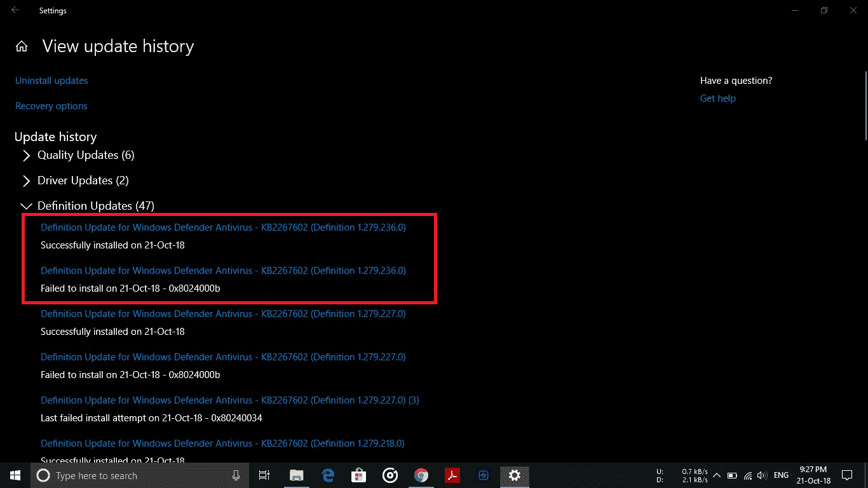Click the "Settings" window title text
This screenshot has height=488, width=868.
pyautogui.click(x=53, y=11)
